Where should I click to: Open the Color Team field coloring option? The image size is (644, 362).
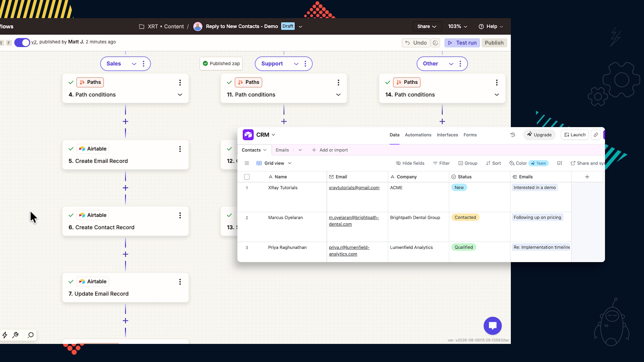(529, 163)
